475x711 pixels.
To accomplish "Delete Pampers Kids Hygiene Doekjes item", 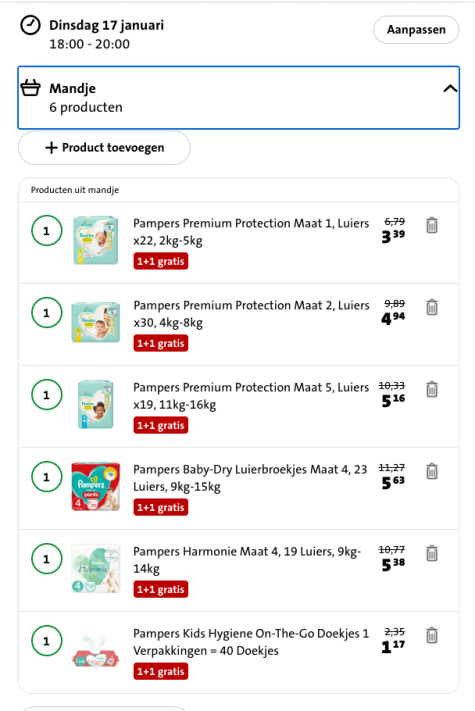I will [432, 636].
